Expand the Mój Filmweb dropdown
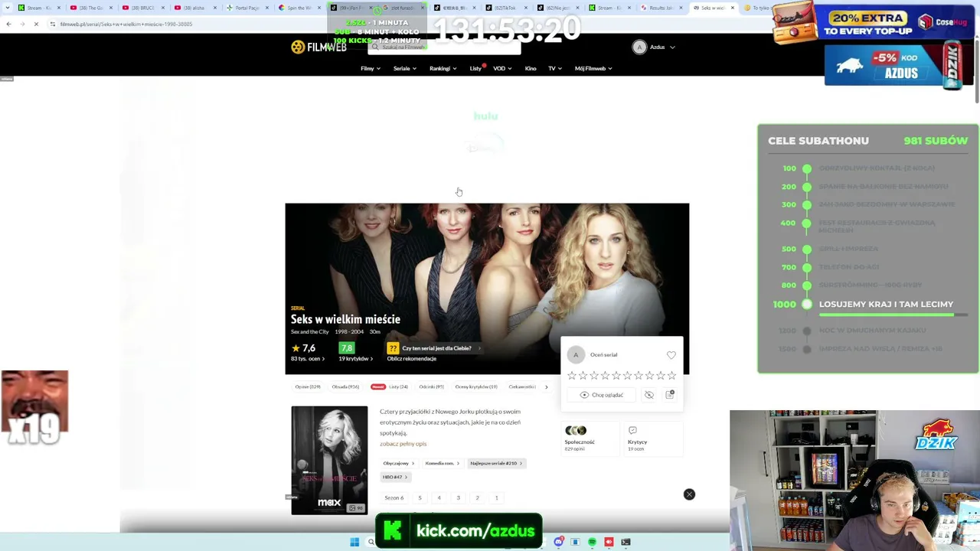This screenshot has height=551, width=980. click(593, 68)
